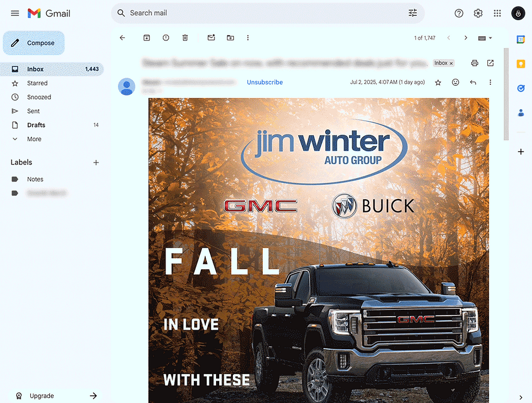Image resolution: width=532 pixels, height=403 pixels.
Task: Go to the older email arrow
Action: click(466, 37)
